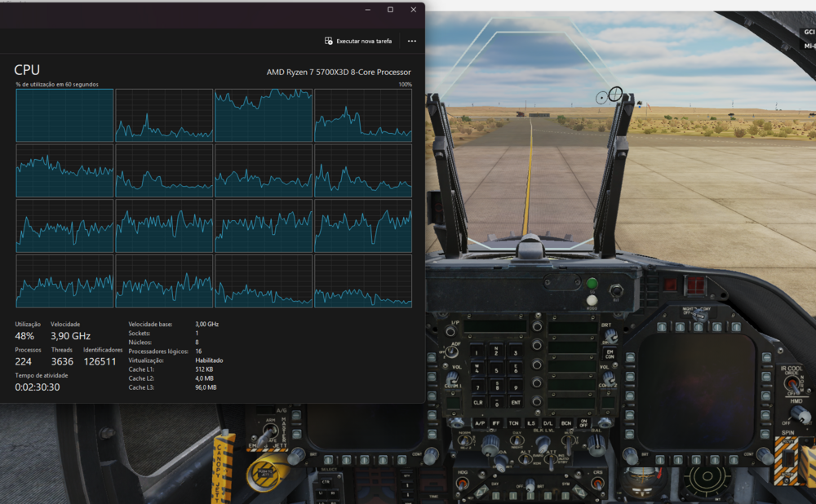This screenshot has height=504, width=816.
Task: Close the Task Manager window
Action: coord(413,9)
